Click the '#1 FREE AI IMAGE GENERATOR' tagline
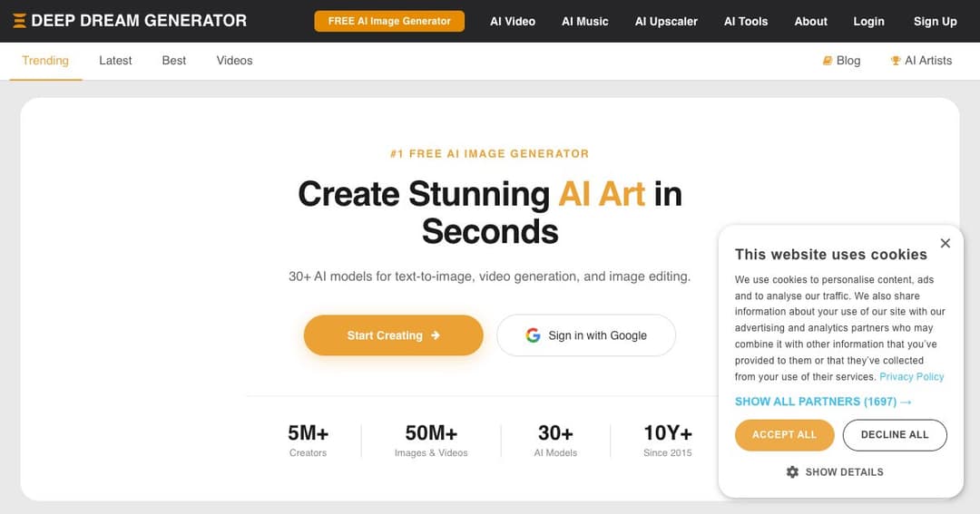The height and width of the screenshot is (514, 980). [489, 153]
